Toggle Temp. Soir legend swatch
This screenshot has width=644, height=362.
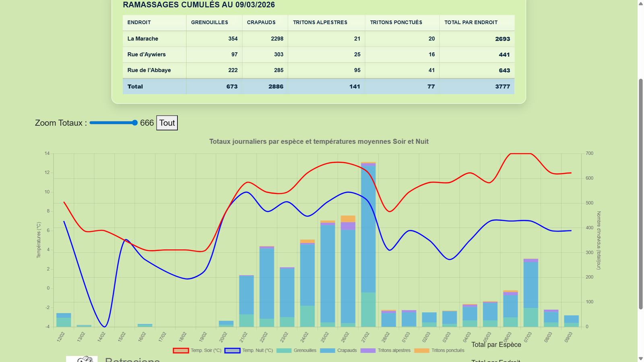point(181,350)
